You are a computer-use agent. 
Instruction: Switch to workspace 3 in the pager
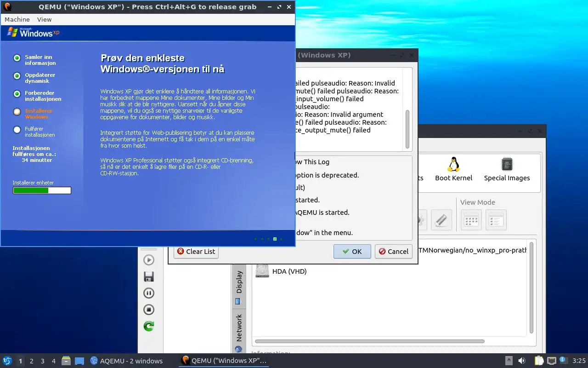(42, 361)
